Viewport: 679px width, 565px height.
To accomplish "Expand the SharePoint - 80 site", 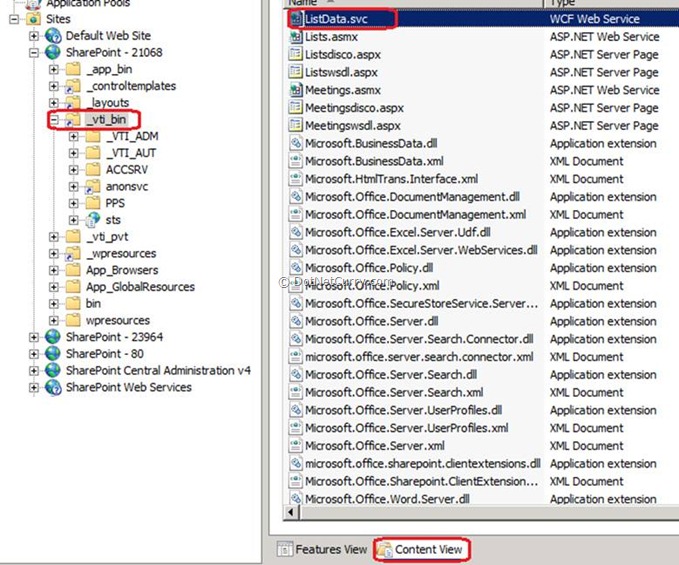I will pos(34,354).
